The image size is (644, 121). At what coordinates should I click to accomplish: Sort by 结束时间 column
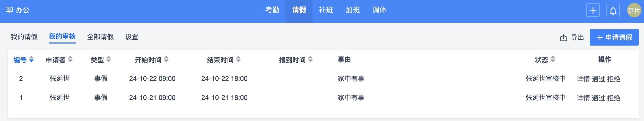(238, 59)
